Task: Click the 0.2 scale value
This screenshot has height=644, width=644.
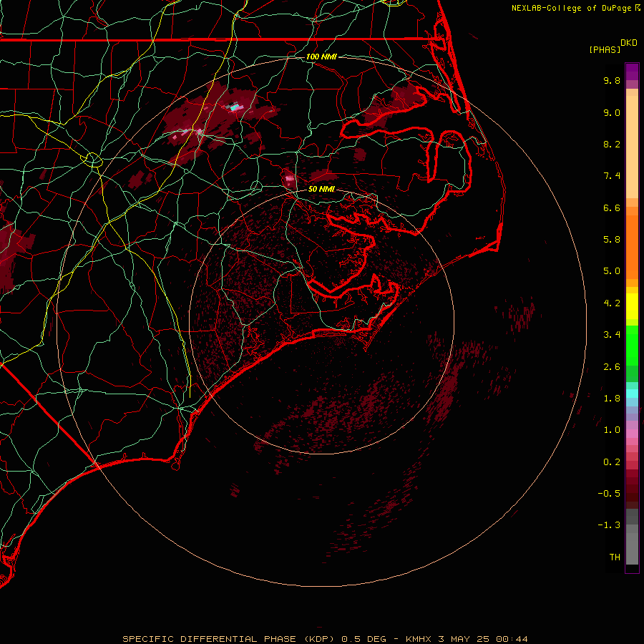Action: (612, 462)
